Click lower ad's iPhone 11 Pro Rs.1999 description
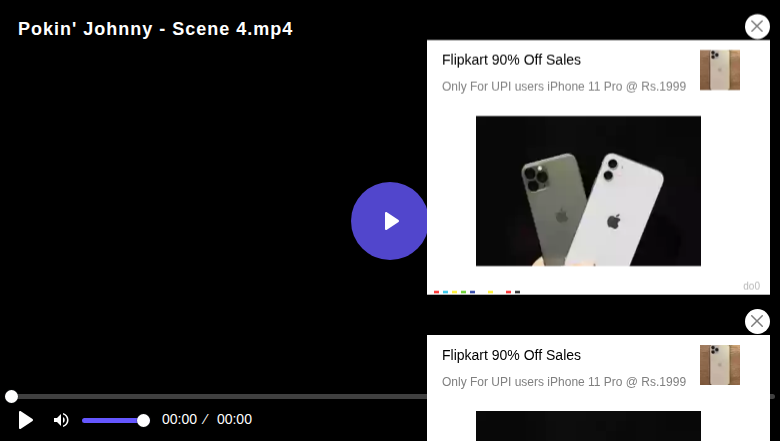 point(563,382)
